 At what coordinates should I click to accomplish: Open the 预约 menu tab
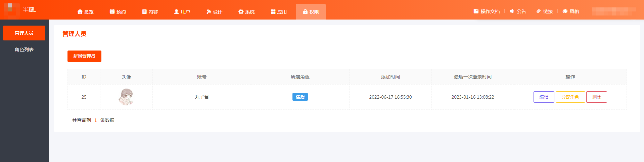[x=118, y=11]
